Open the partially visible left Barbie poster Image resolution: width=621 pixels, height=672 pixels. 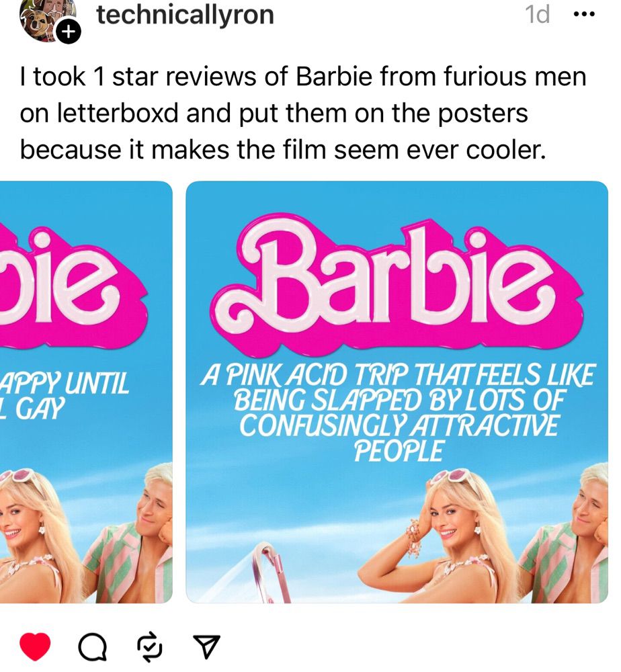(x=86, y=392)
